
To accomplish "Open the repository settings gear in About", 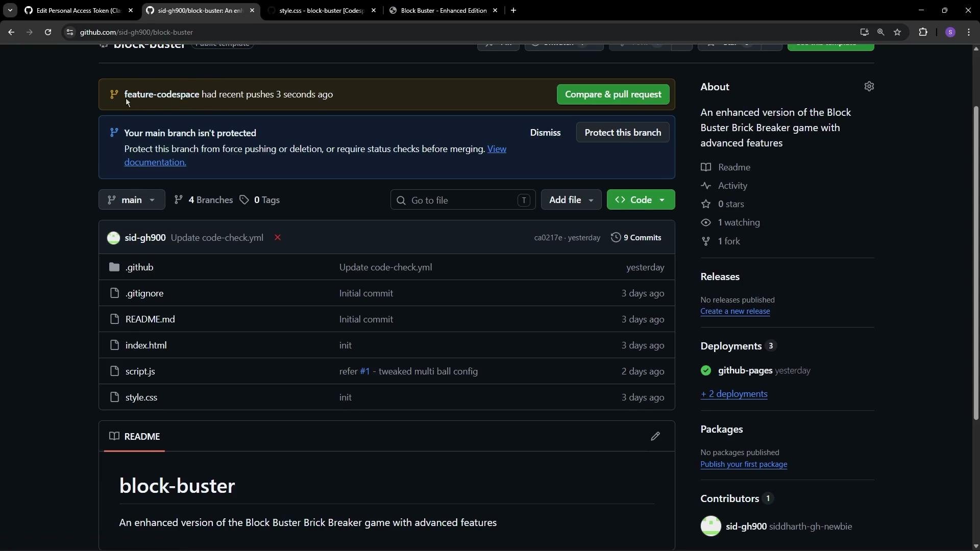I will pos(869,86).
